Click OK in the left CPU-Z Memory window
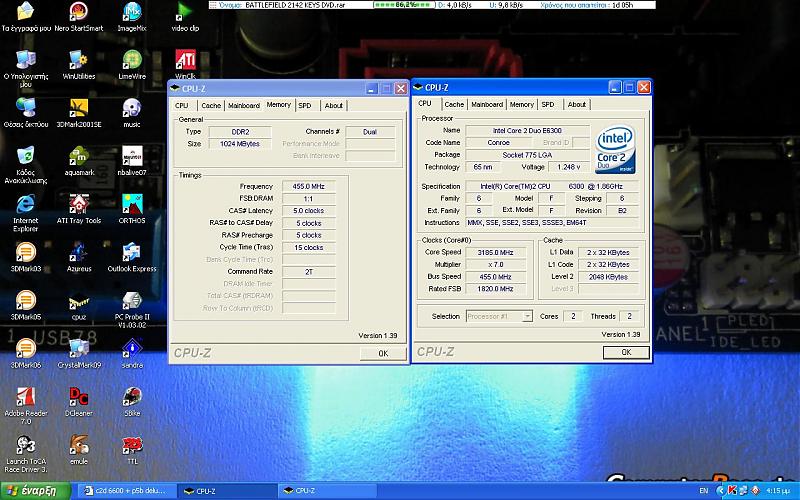 pos(383,353)
